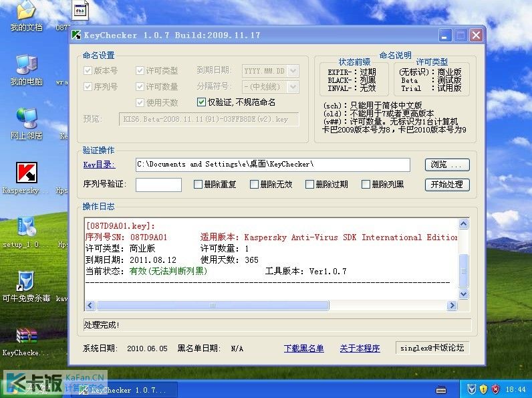The image size is (532, 398).
Task: Open the Key目录 link
Action: pos(99,165)
